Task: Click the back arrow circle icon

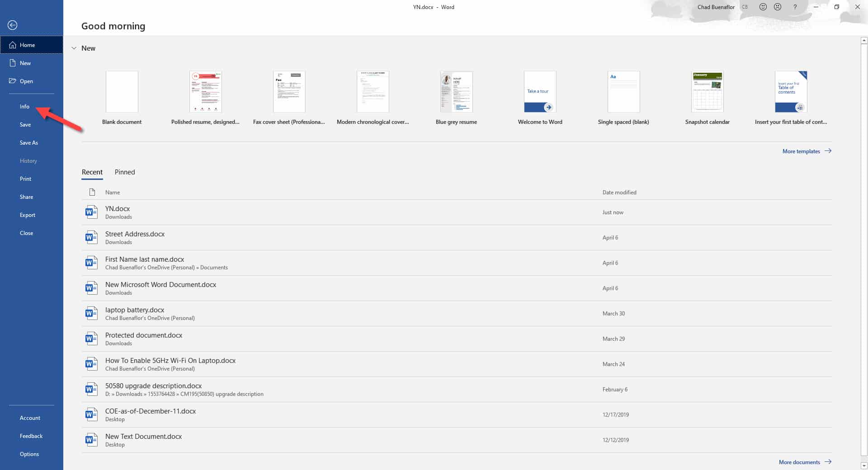Action: (x=13, y=25)
